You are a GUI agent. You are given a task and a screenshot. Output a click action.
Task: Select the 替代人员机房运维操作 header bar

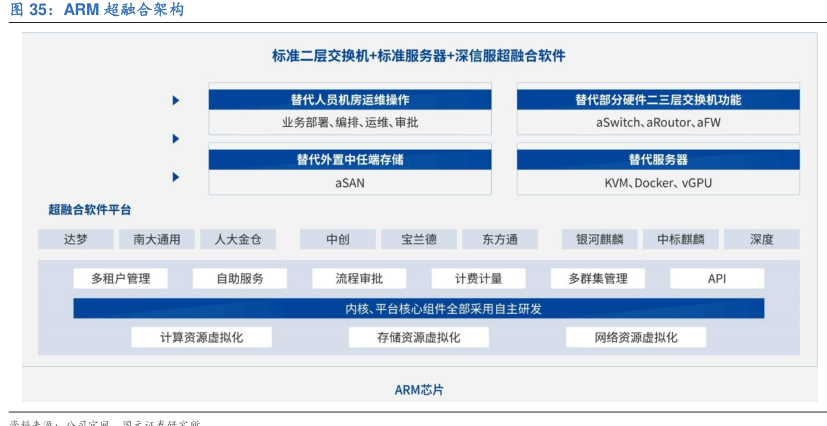click(350, 100)
